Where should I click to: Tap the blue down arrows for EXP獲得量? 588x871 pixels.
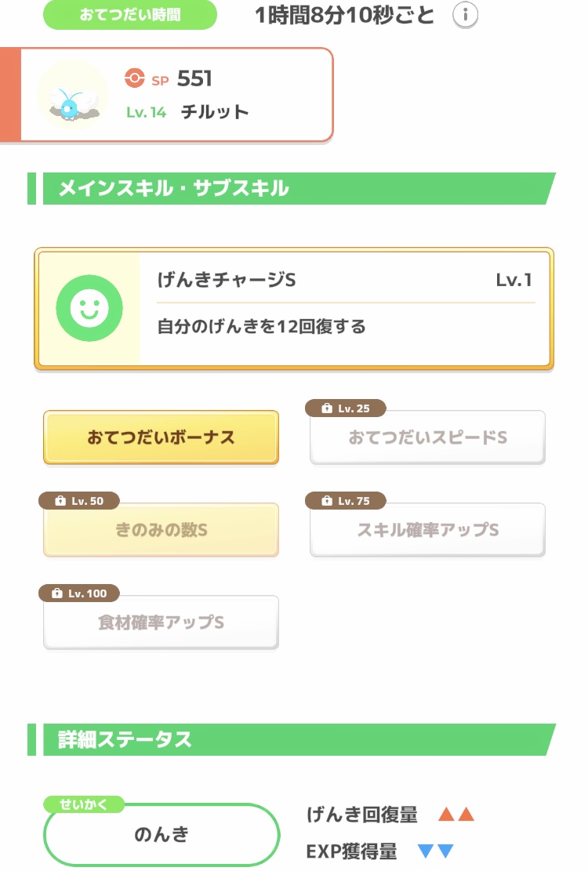pyautogui.click(x=436, y=851)
